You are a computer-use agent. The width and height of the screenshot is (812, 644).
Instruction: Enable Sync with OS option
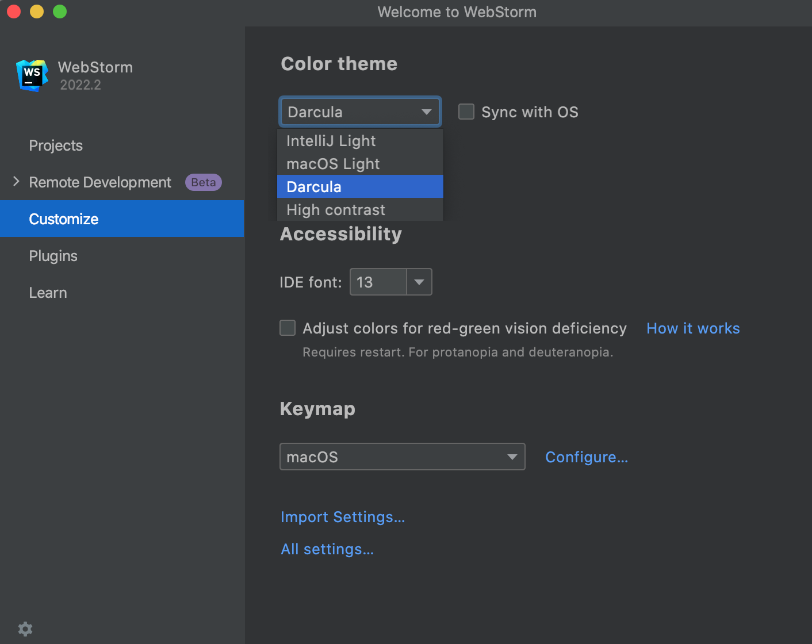466,112
